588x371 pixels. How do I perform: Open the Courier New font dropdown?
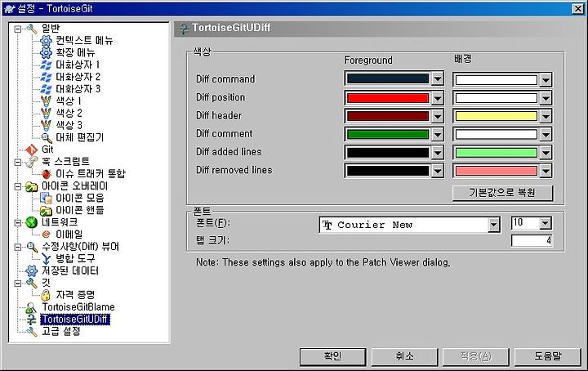(494, 225)
